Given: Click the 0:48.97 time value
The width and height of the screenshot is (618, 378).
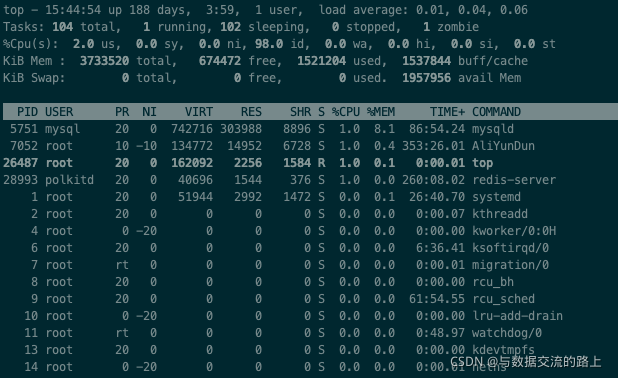Looking at the screenshot, I should pyautogui.click(x=441, y=333).
